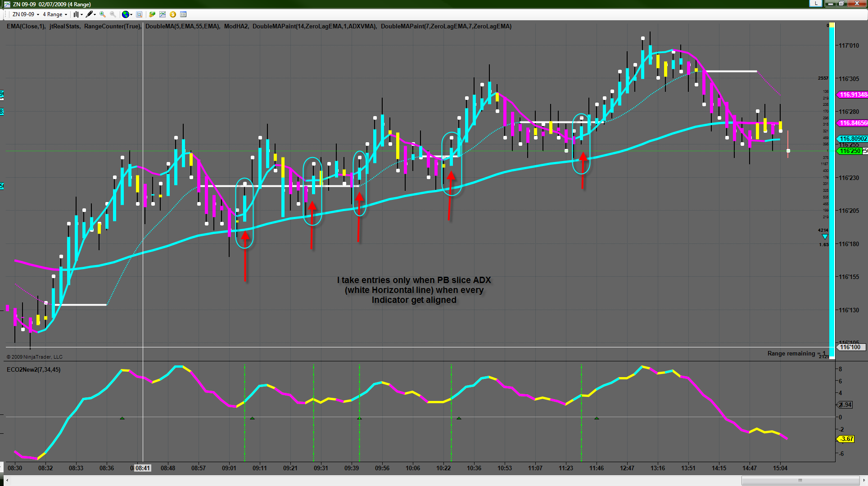The height and width of the screenshot is (486, 868).
Task: Click the right arrow of the horizontal scrollbar
Action: pos(863,481)
